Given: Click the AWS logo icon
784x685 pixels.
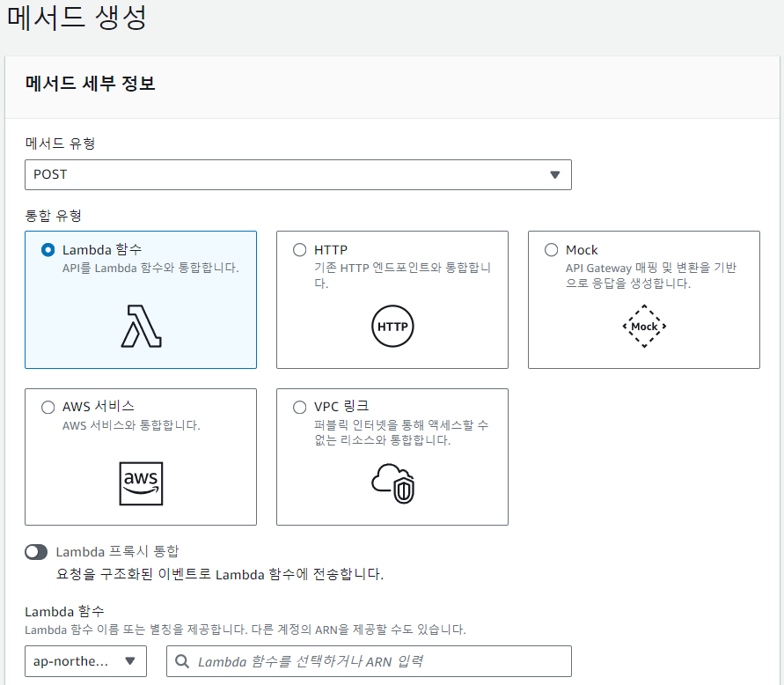Looking at the screenshot, I should click(141, 483).
